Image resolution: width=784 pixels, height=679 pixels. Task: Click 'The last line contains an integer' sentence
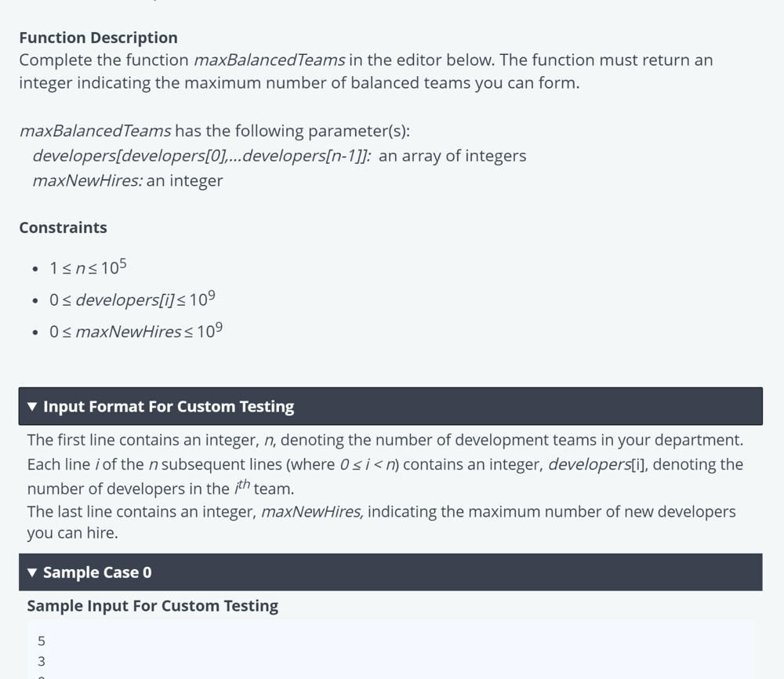click(381, 512)
